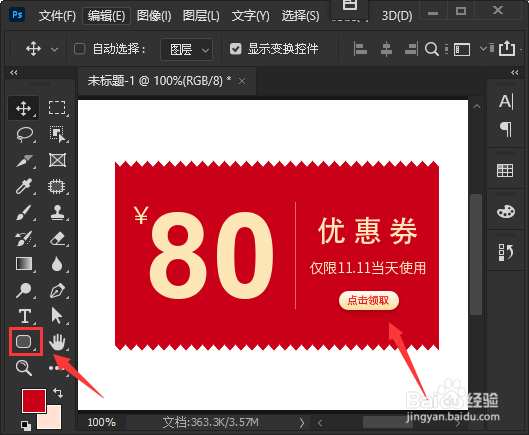Click the light peach background color swatch
Viewport: 529px width, 435px height.
coord(53,420)
